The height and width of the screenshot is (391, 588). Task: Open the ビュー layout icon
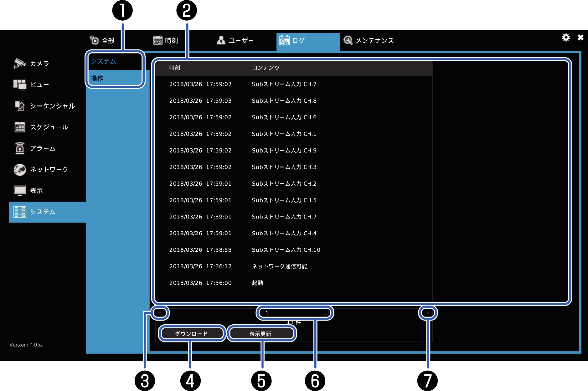[x=20, y=85]
